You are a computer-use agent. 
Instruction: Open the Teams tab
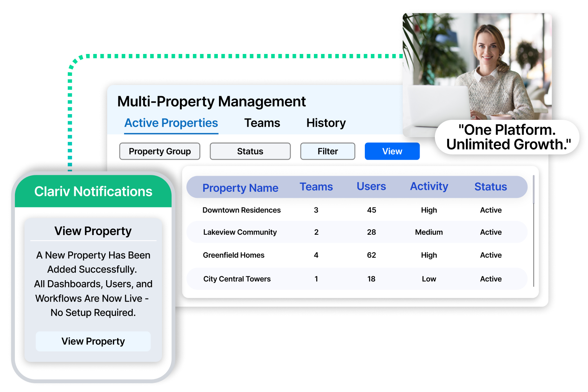pyautogui.click(x=262, y=123)
